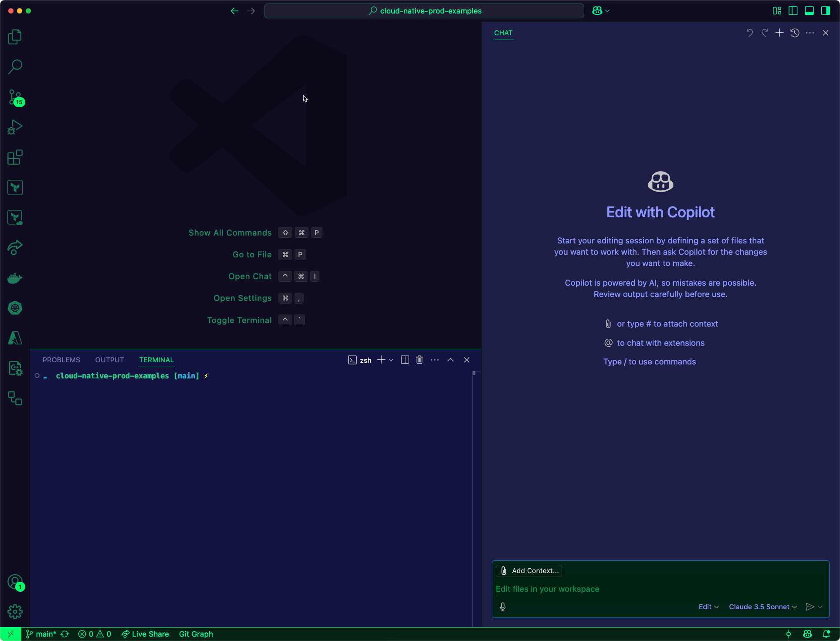The image size is (840, 641).
Task: Open Copilot menu dropdown arrow in title bar
Action: (607, 11)
